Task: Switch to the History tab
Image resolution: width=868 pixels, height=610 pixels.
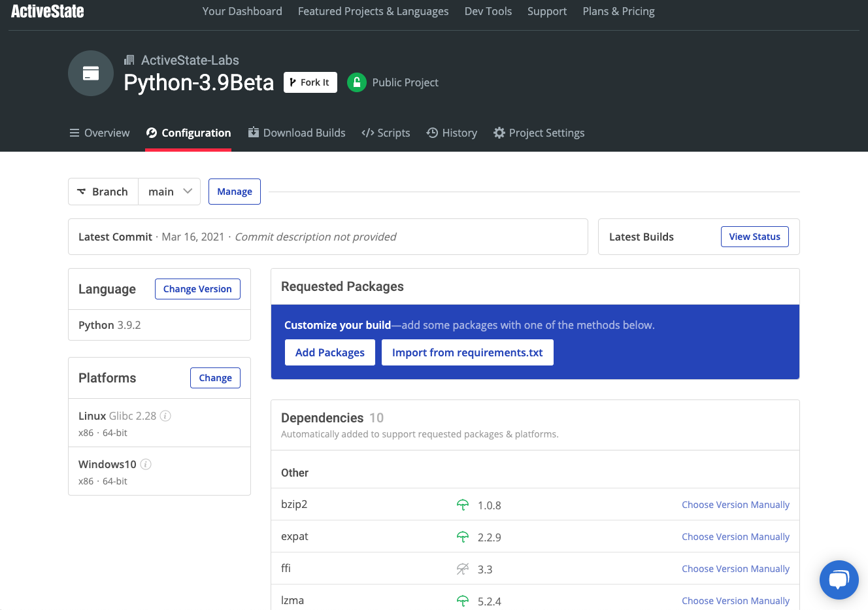Action: click(x=452, y=133)
